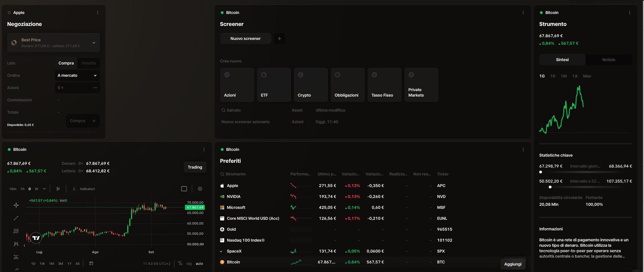Open the Screener panel three-dot menu

tap(523, 13)
